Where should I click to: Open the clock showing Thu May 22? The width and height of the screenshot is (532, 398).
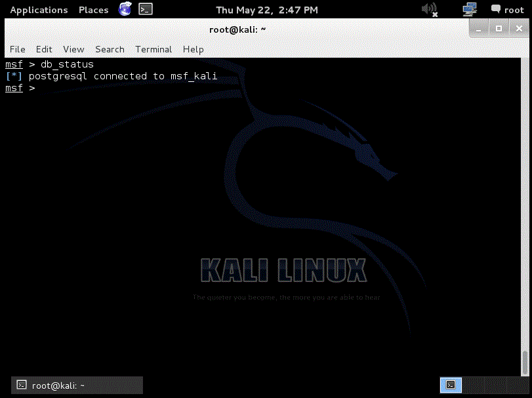click(267, 10)
